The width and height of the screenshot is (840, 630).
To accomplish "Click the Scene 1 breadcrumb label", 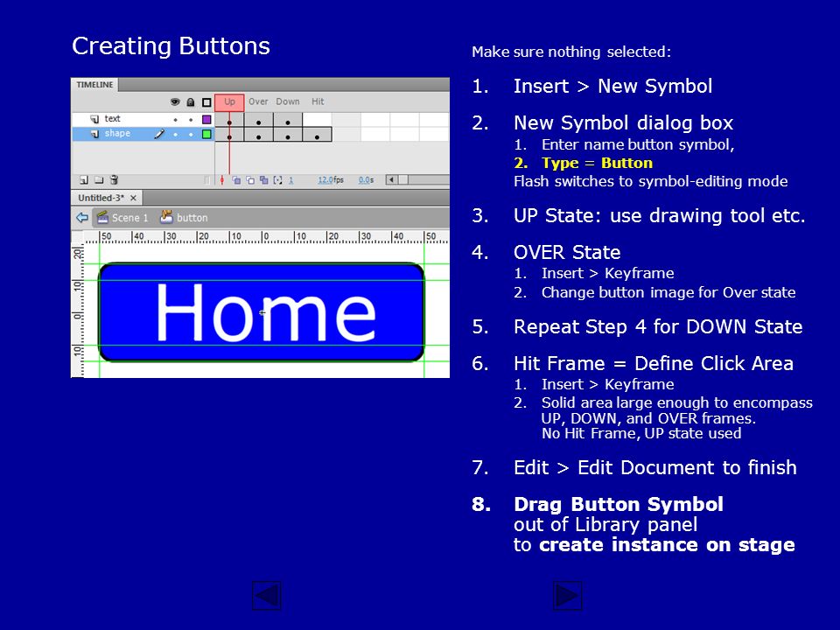I will pos(129,218).
